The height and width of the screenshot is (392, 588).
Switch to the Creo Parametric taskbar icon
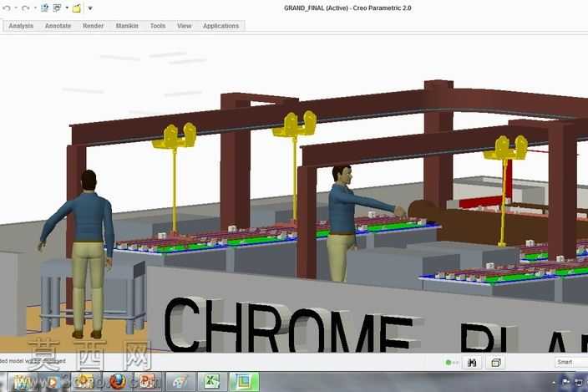[x=244, y=382]
